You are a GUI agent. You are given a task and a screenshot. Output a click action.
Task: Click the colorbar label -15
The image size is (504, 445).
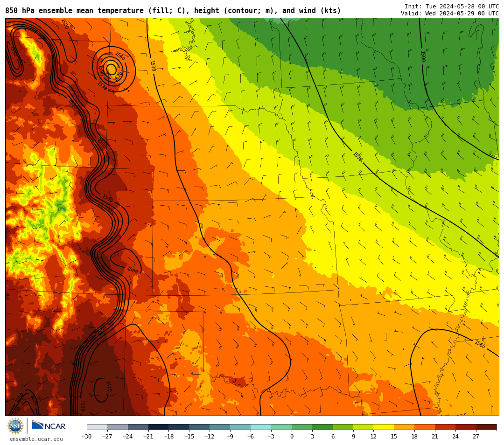tap(189, 436)
